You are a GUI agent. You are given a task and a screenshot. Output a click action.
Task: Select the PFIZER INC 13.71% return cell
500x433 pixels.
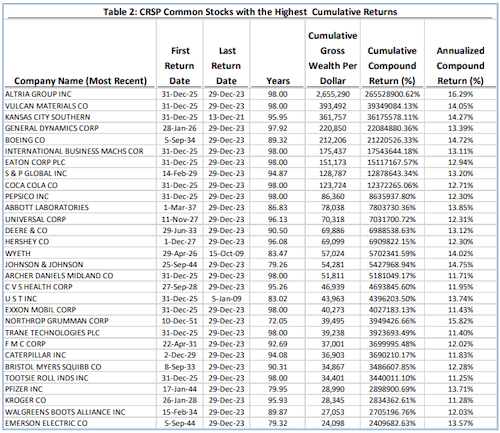click(460, 389)
